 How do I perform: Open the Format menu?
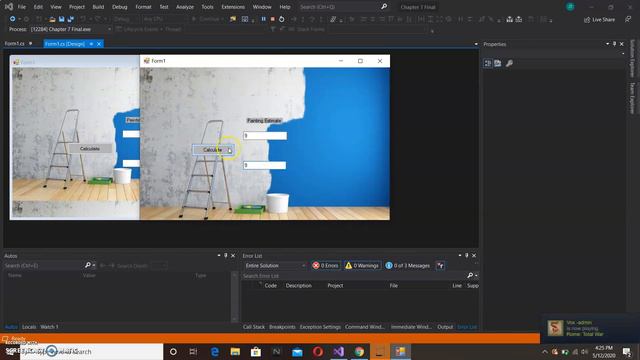click(143, 7)
